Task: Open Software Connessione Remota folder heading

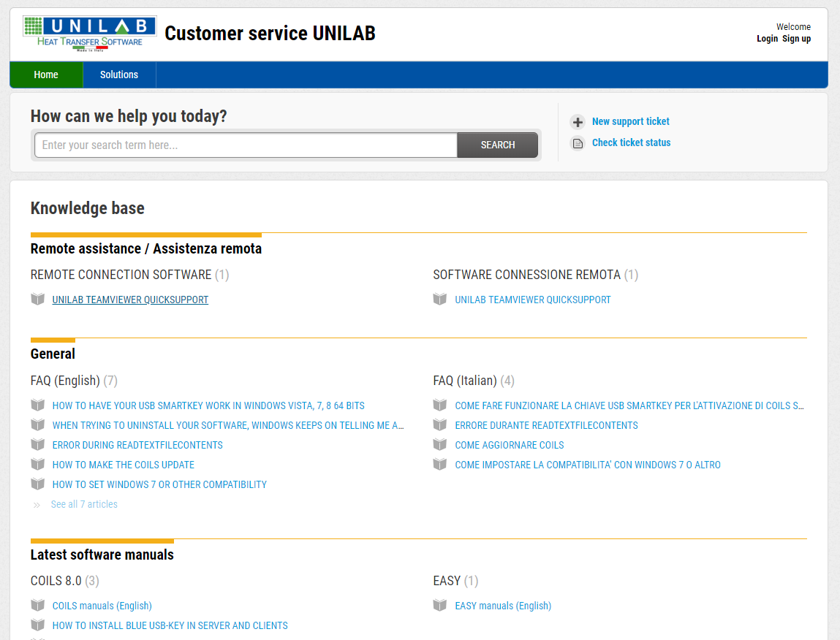Action: [x=526, y=275]
